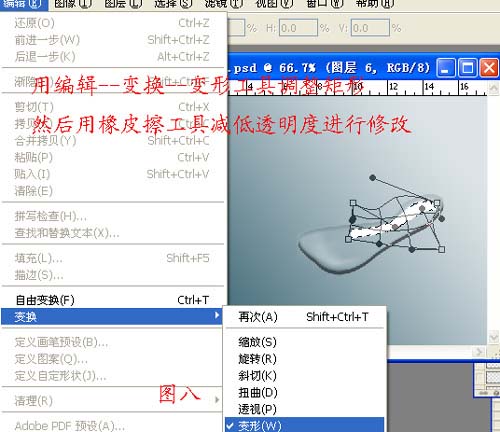Click the upper-left warp corner handle

[353, 203]
